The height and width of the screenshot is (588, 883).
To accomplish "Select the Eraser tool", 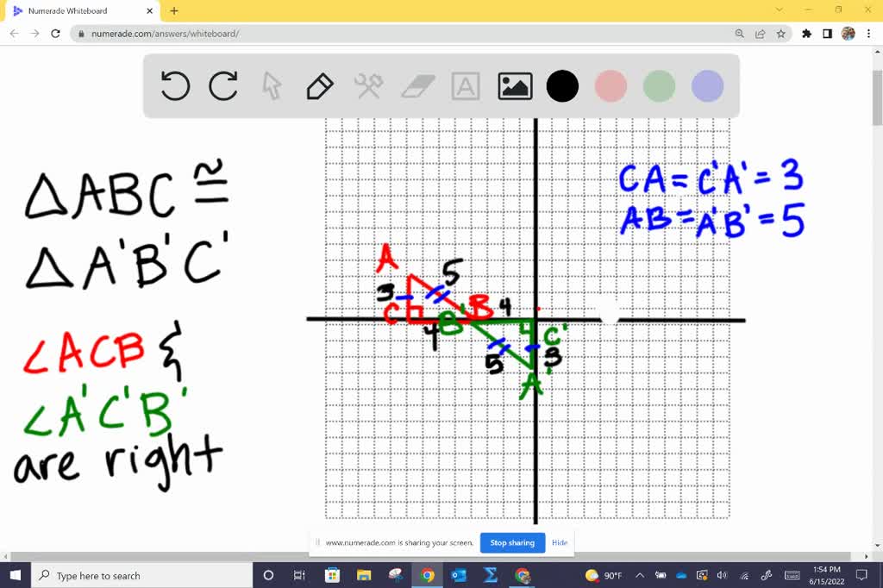I will (x=416, y=86).
